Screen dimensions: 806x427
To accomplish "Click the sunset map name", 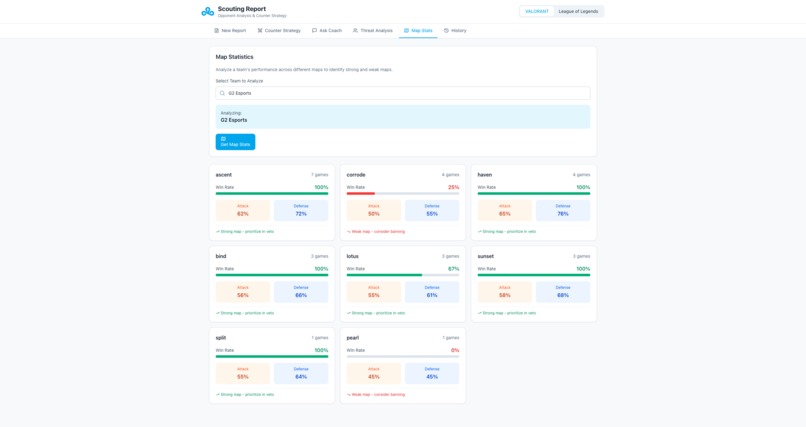I will click(x=486, y=256).
